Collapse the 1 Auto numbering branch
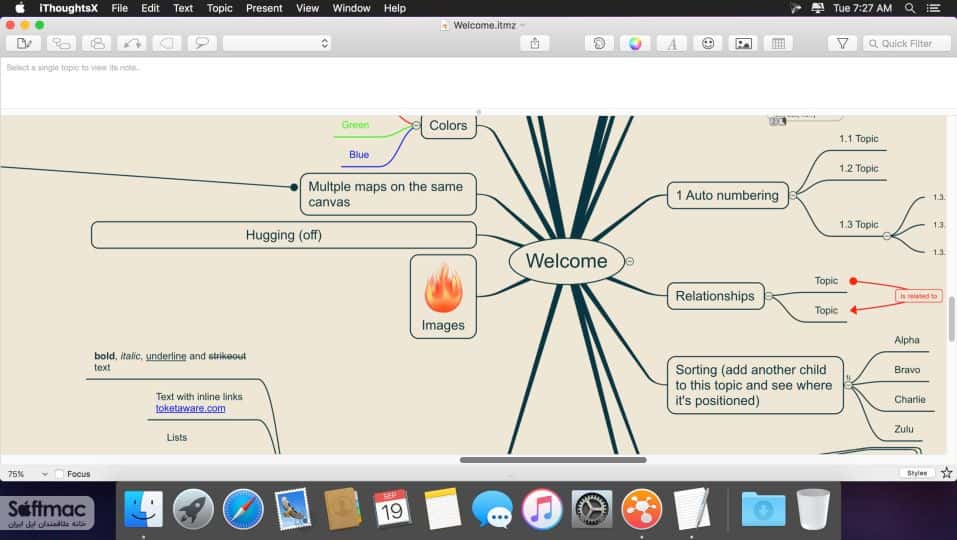Image resolution: width=957 pixels, height=540 pixels. (793, 195)
